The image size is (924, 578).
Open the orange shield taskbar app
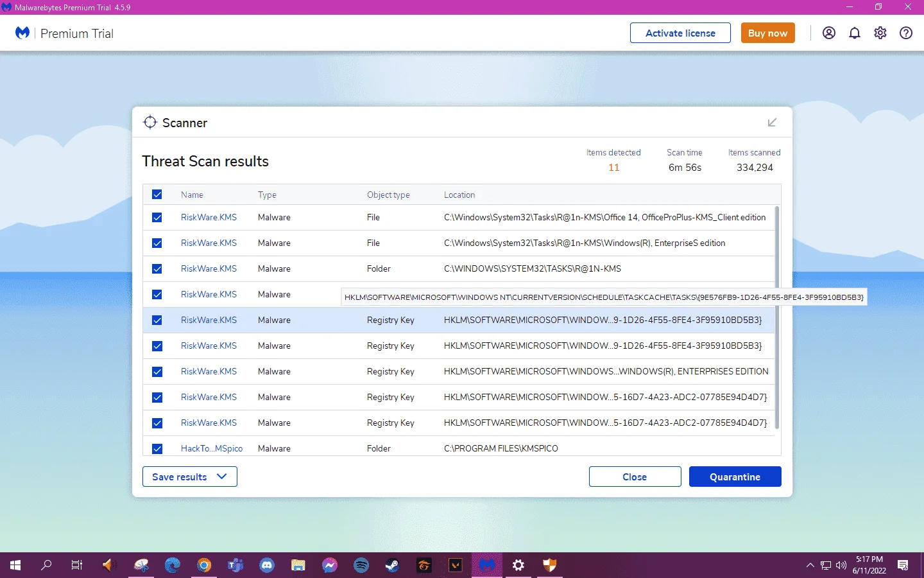(x=550, y=565)
